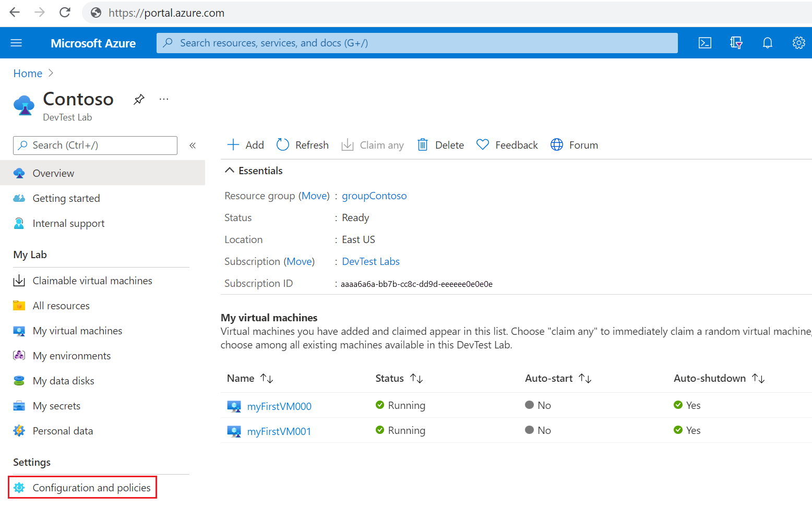Image resolution: width=812 pixels, height=520 pixels.
Task: Focus the lab menu Search (Ctrl+/) box
Action: 95,146
